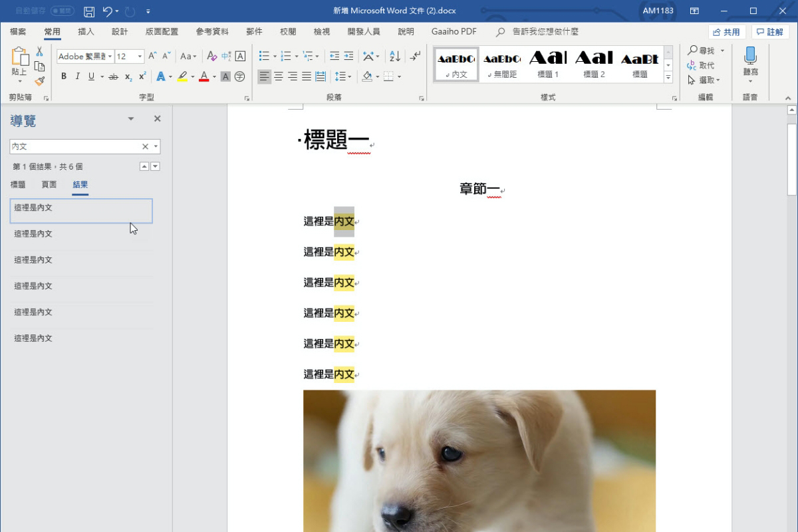
Task: Apply yellow text highlight color
Action: coord(182,76)
